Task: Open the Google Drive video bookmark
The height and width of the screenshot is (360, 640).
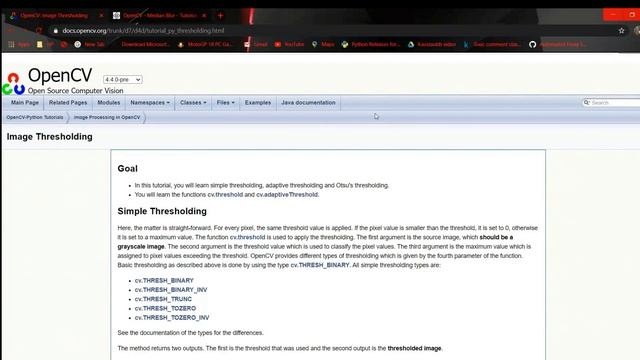Action: pos(432,44)
